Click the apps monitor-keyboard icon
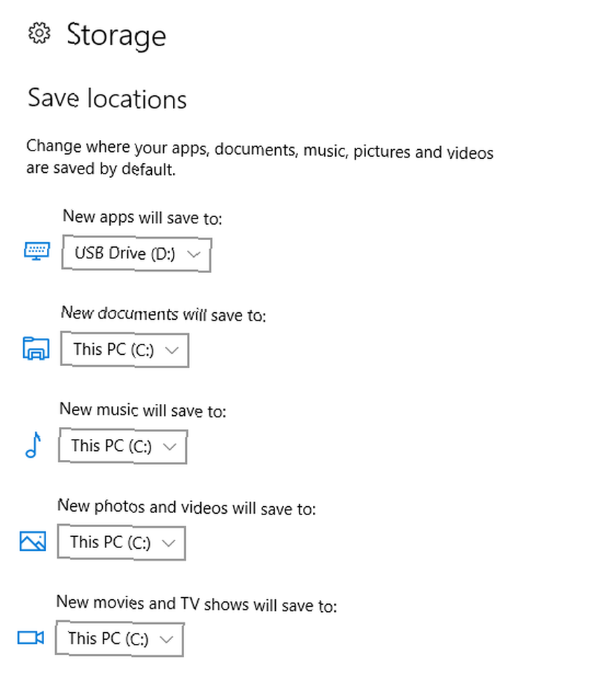The height and width of the screenshot is (700, 611). pos(36,251)
